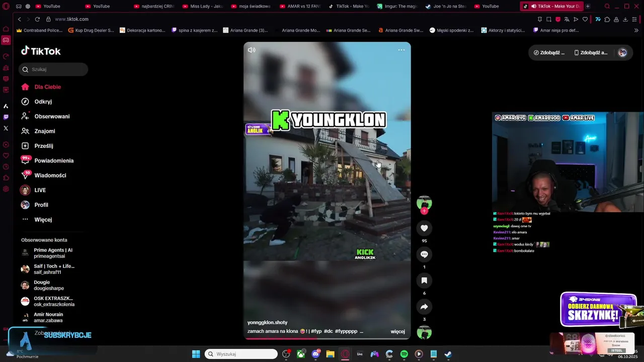
Task: Open Discord from the taskbar
Action: [315, 354]
